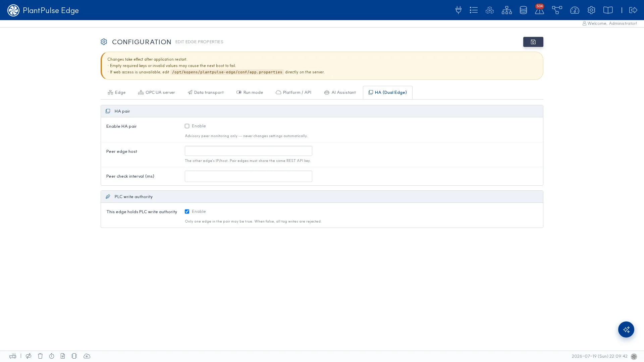The width and height of the screenshot is (644, 362).
Task: Click the 'EDIT EDGE PROPERTIES' subtitle
Action: (x=199, y=42)
